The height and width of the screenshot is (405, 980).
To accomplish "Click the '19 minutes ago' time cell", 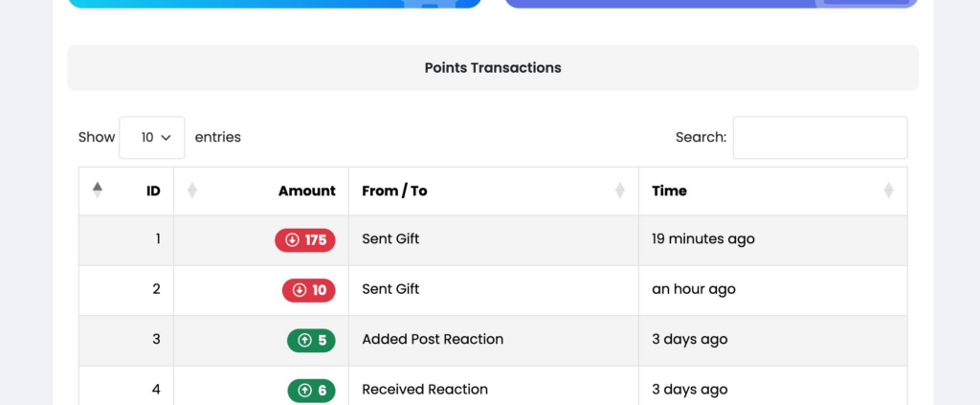I will 702,239.
